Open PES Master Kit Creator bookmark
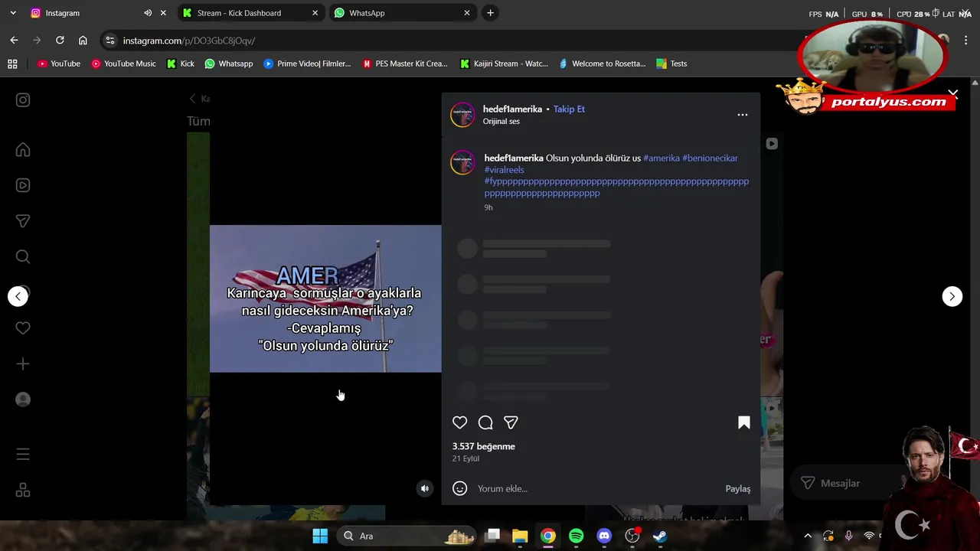Screen dimensions: 980x551 pyautogui.click(x=404, y=64)
